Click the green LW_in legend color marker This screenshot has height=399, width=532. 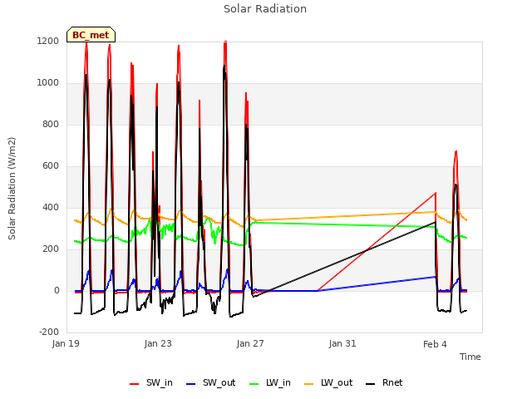254,384
